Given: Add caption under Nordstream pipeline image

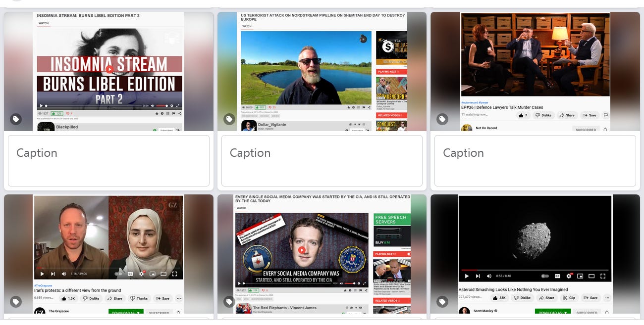Looking at the screenshot, I should point(322,161).
